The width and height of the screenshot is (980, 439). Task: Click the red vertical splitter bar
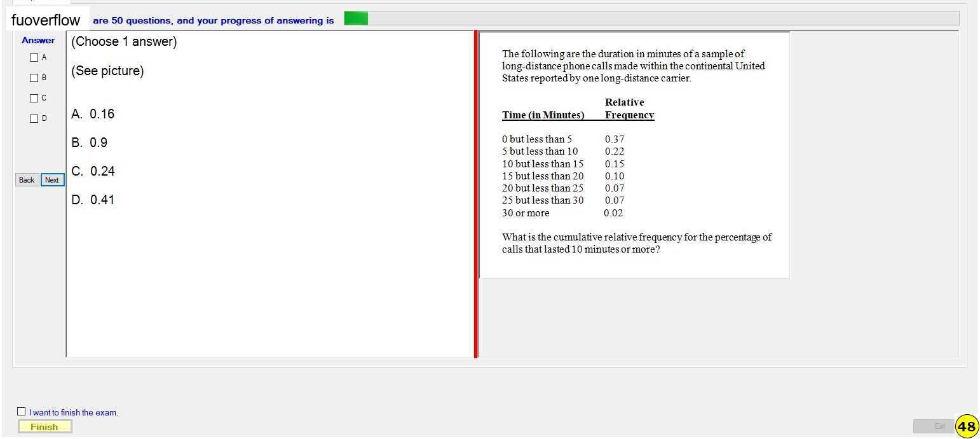[x=475, y=194]
